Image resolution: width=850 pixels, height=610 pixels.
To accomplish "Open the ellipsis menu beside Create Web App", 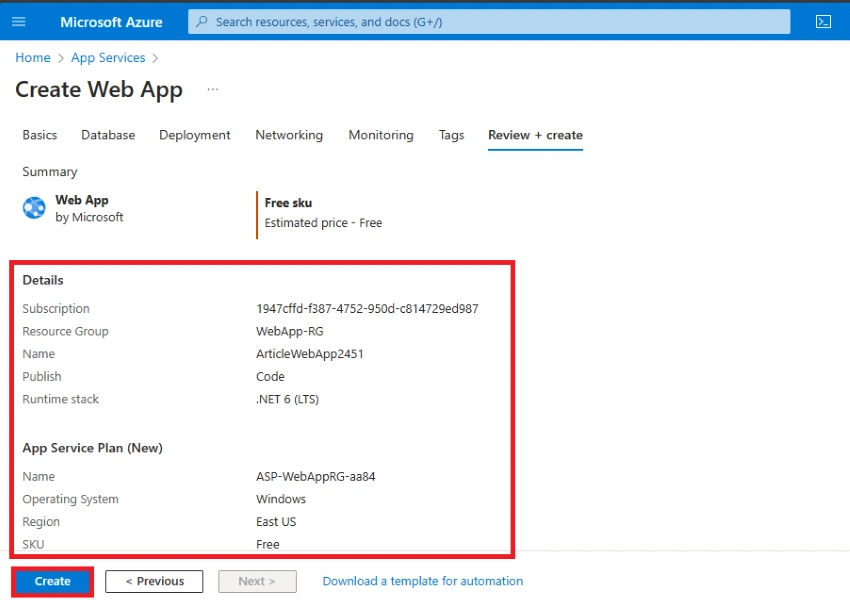I will click(x=212, y=89).
